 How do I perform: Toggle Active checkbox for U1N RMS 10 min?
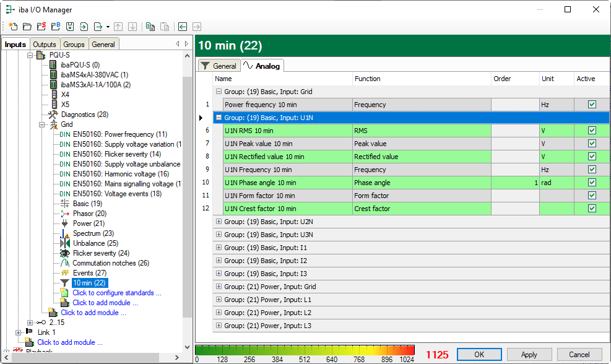(592, 131)
